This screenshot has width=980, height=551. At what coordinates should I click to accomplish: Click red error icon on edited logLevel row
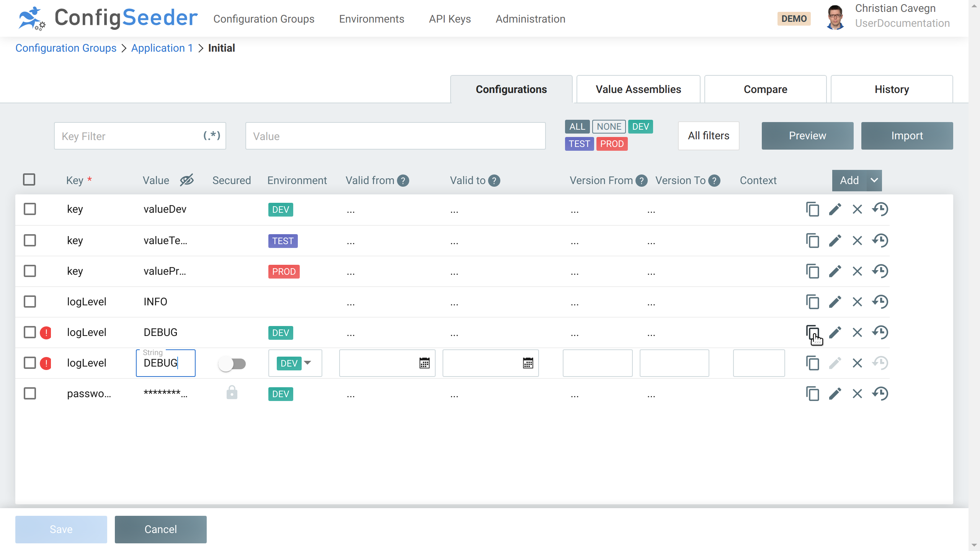(46, 363)
